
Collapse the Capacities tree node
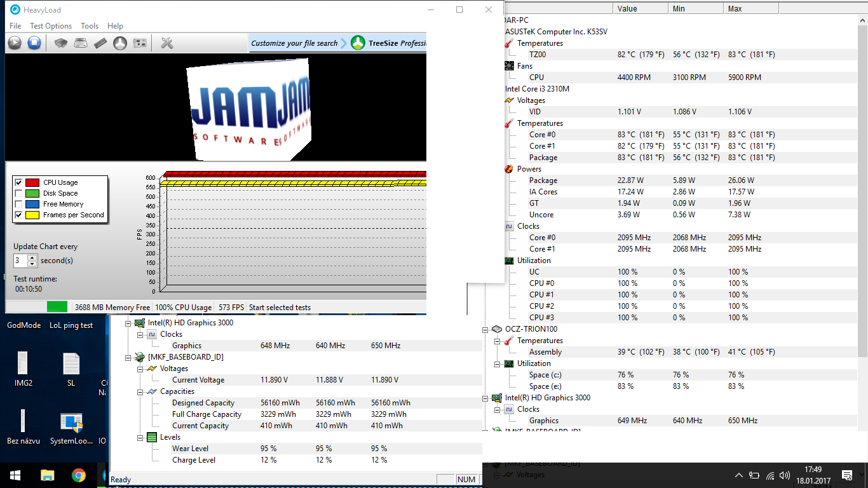(139, 391)
